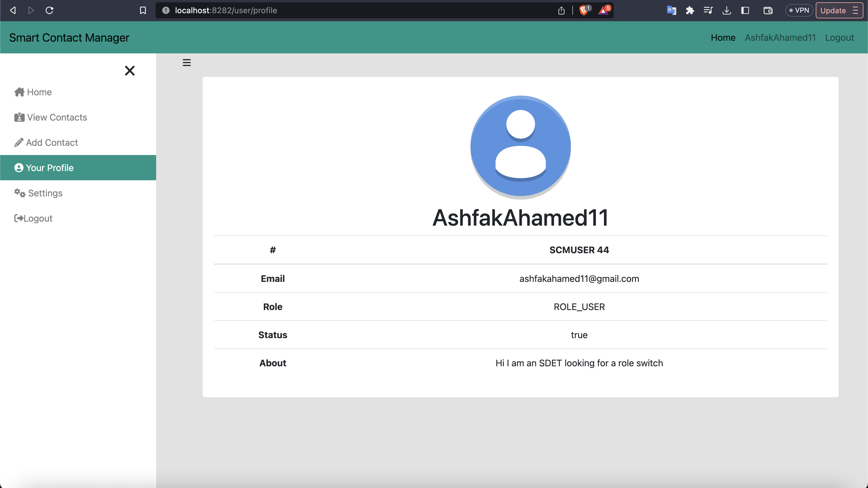Screen dimensions: 868x488
Task: Click the downloads icon in browser toolbar
Action: [x=727, y=10]
